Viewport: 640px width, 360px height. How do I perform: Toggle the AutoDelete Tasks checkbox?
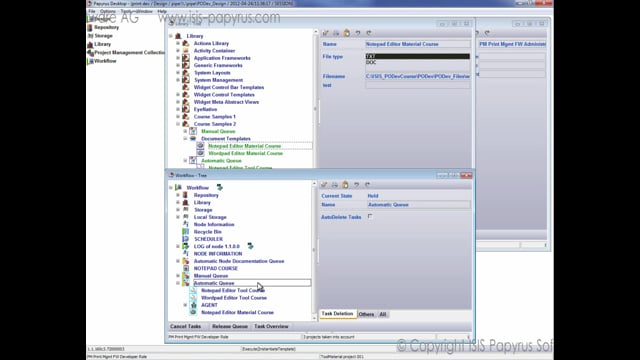pyautogui.click(x=370, y=216)
